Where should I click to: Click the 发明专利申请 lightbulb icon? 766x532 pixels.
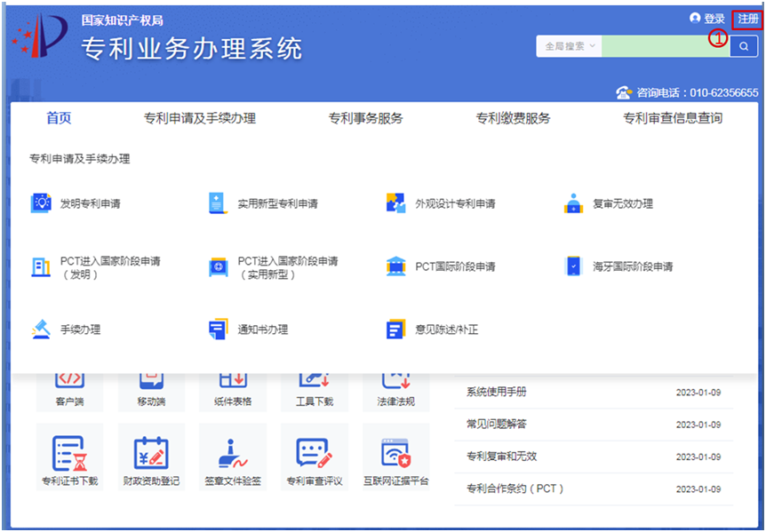41,203
